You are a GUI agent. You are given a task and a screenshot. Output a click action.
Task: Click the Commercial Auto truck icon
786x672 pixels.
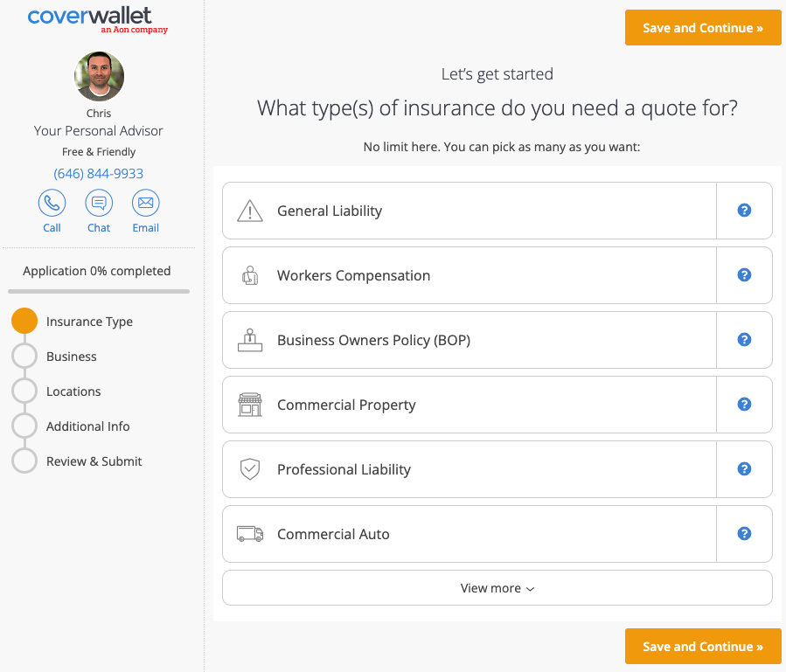point(250,533)
